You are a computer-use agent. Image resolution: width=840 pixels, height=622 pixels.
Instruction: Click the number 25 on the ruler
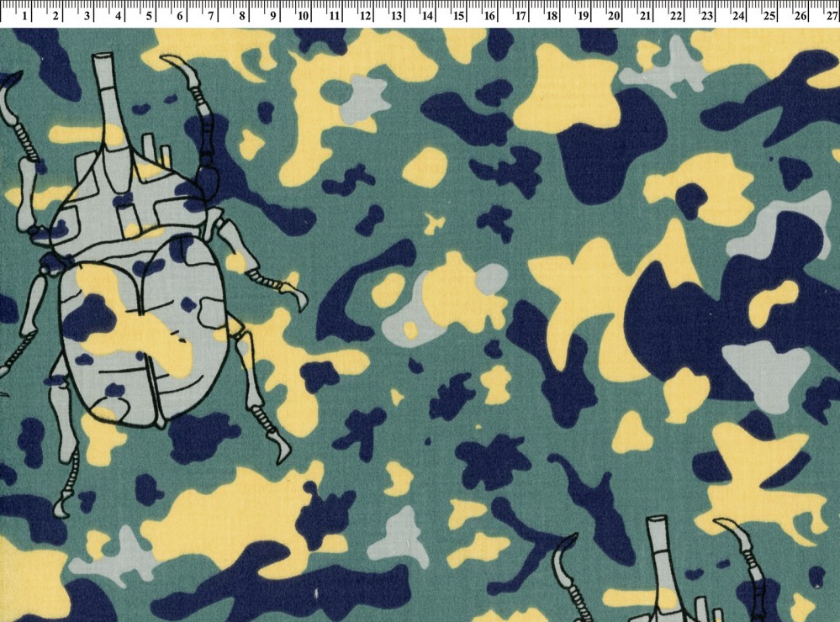[x=769, y=17]
